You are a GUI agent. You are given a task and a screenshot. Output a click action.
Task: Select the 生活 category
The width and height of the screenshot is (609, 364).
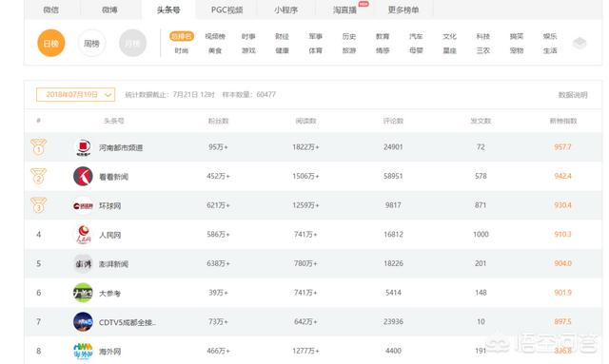pos(550,50)
